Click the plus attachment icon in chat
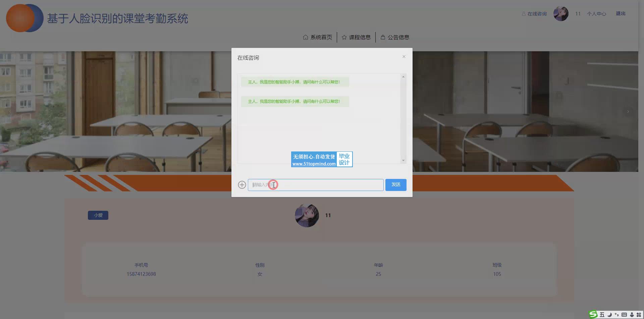 (x=242, y=185)
